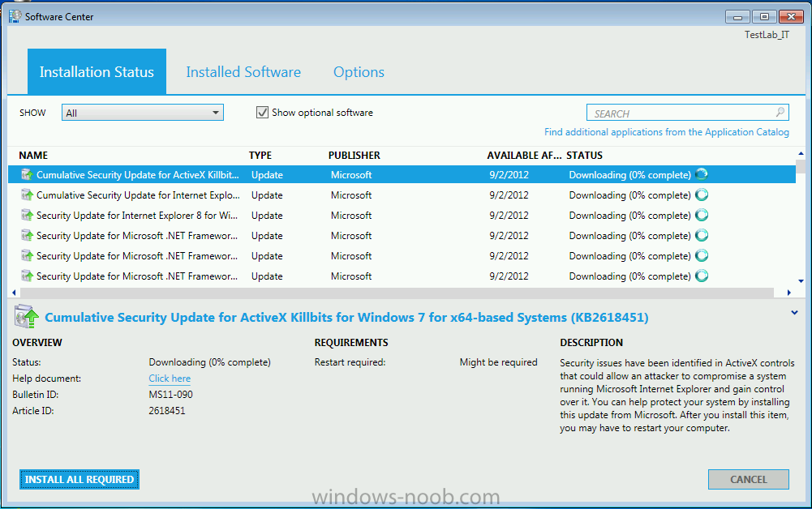Click update icon for Cumulative Internet Explorer row
Viewport: 812px width, 509px height.
(27, 195)
